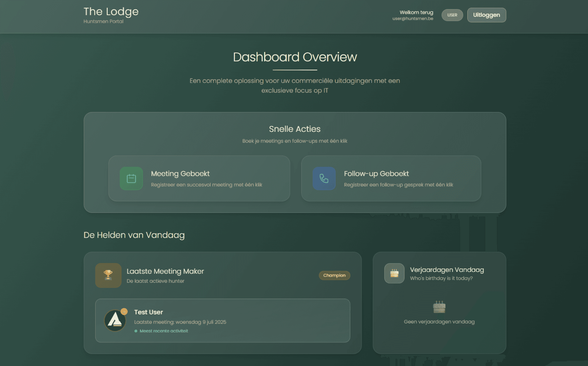
Task: Select the trophy icon beside Laatste Meeting Maker
Action: pos(108,275)
